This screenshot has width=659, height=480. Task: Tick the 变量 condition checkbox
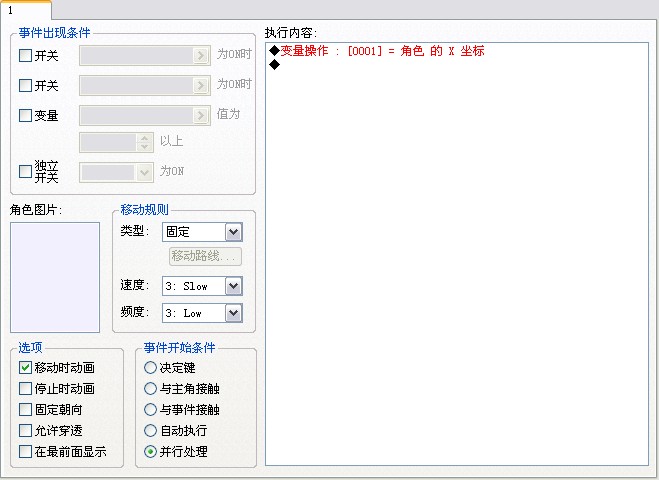click(x=25, y=115)
